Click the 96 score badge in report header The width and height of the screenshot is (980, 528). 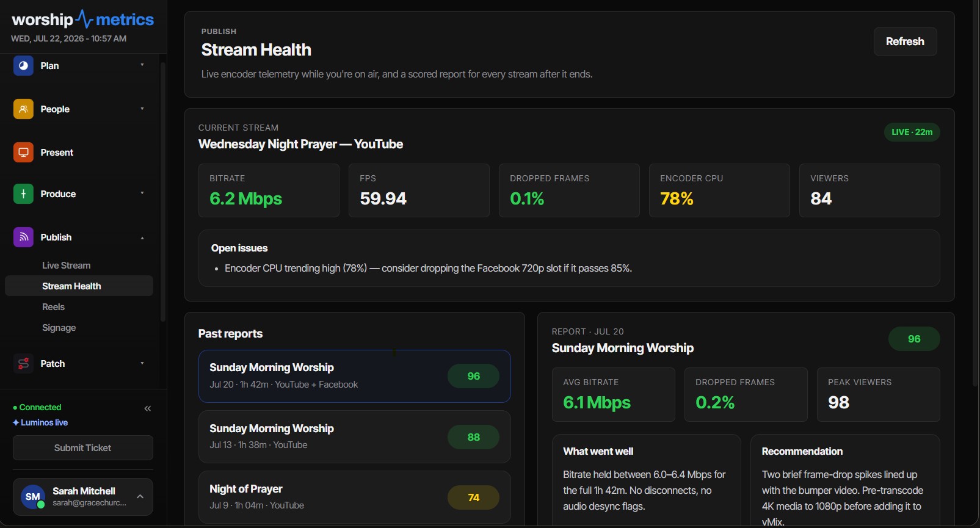coord(914,339)
